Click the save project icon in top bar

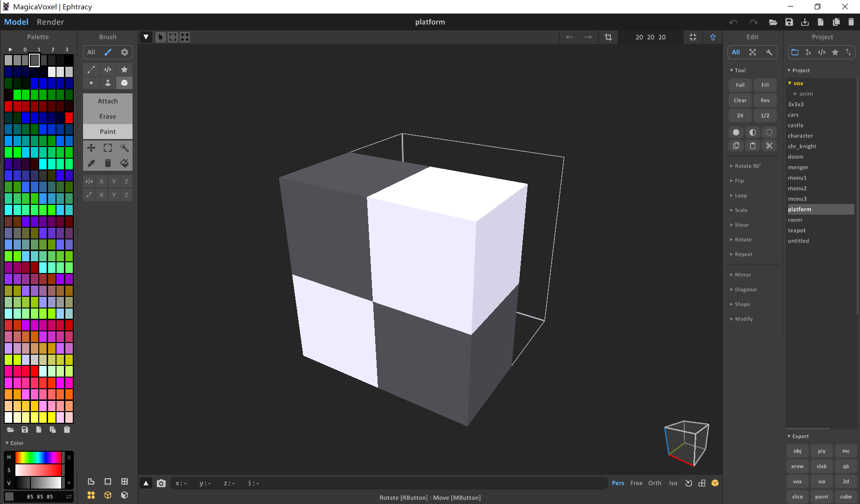tap(789, 22)
